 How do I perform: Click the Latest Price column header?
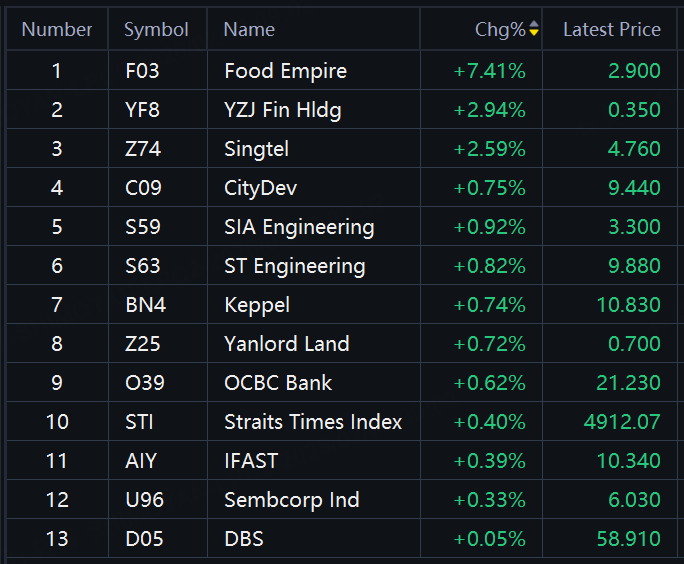tap(611, 30)
